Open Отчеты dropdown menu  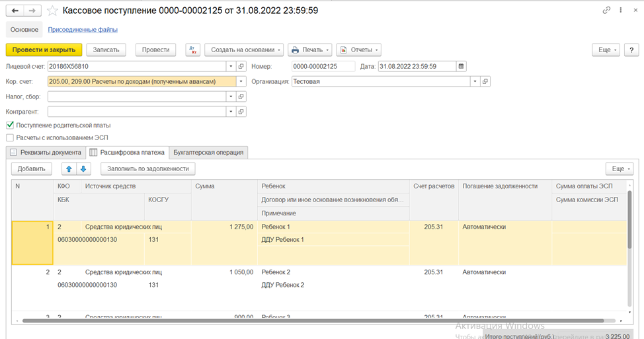point(358,50)
